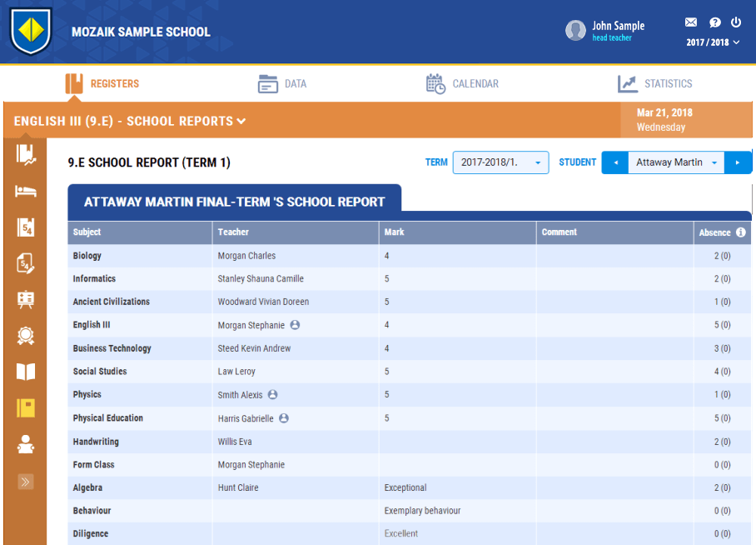The width and height of the screenshot is (756, 545).
Task: Click the profile icon beside Smith Alexis
Action: (x=272, y=395)
